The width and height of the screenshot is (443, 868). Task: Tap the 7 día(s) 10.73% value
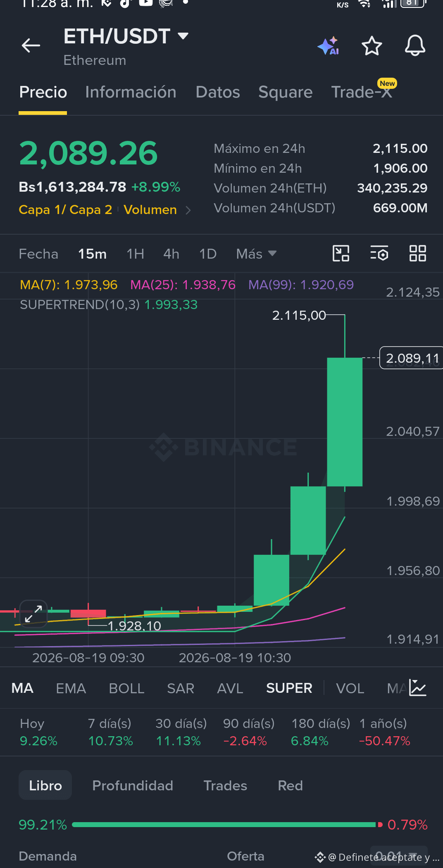click(110, 741)
